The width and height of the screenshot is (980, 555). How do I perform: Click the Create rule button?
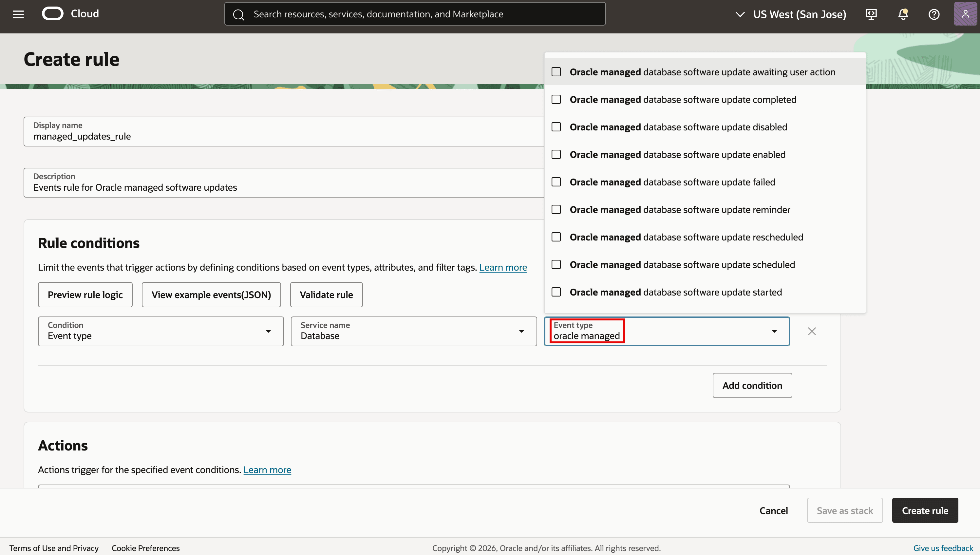pyautogui.click(x=925, y=510)
